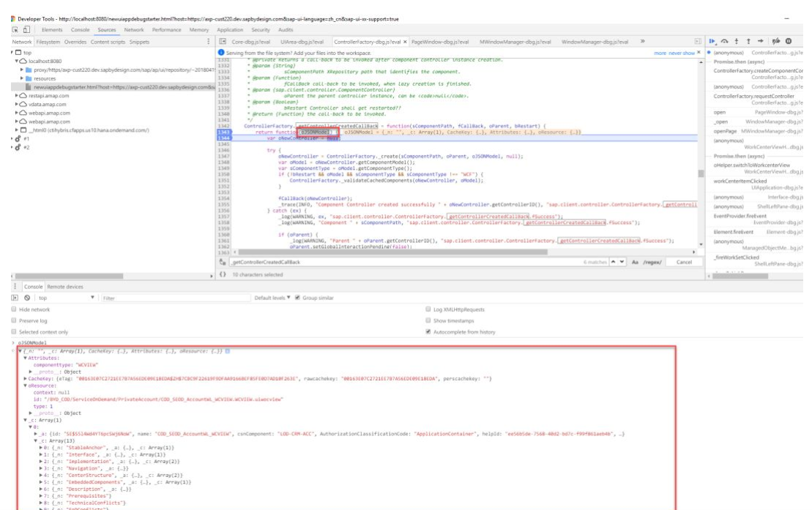812x510 pixels.
Task: Open the Application panel tab
Action: (x=230, y=29)
